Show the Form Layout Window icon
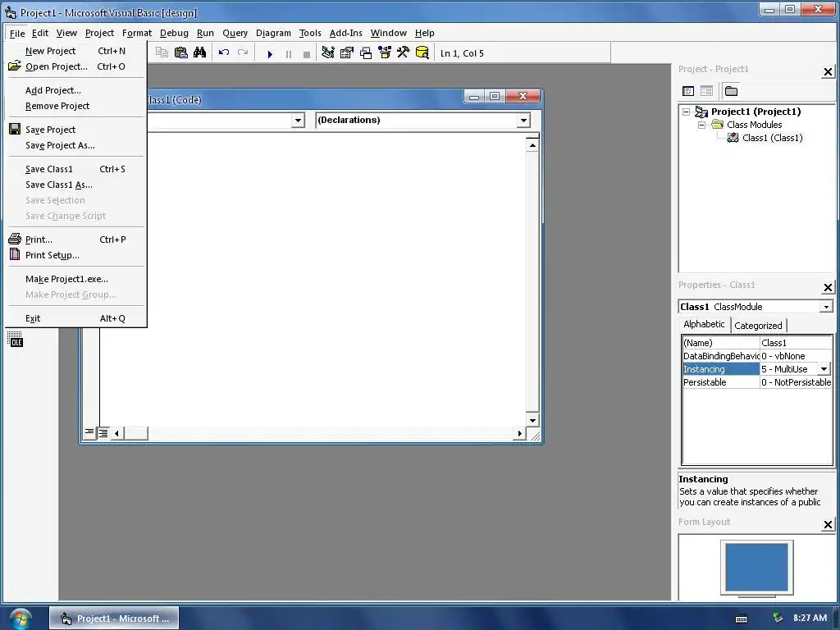Screen dimensions: 840x630 [366, 52]
